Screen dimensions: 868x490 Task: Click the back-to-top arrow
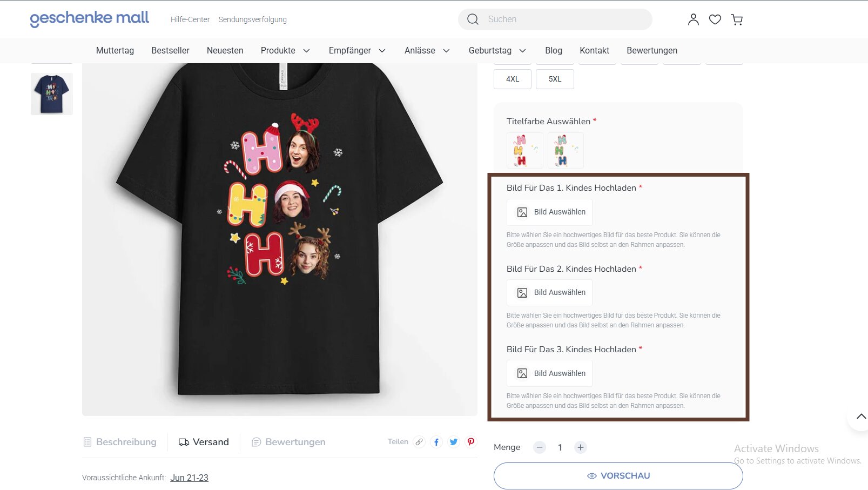tap(861, 416)
